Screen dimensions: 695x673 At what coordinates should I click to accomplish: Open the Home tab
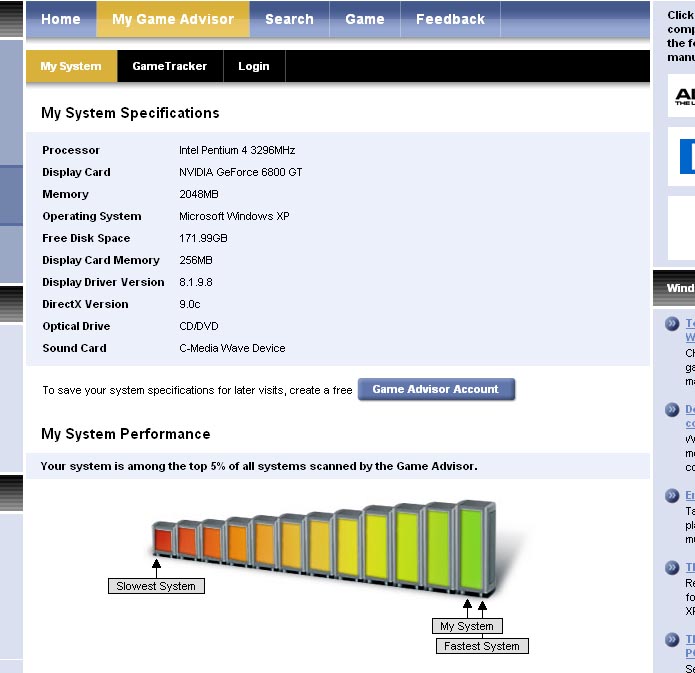(x=61, y=19)
